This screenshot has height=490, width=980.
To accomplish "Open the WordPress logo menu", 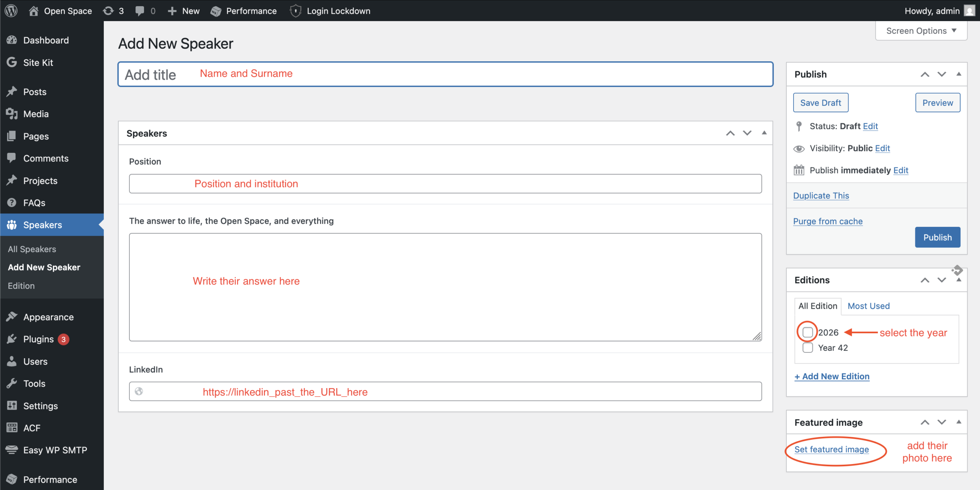I will (11, 11).
